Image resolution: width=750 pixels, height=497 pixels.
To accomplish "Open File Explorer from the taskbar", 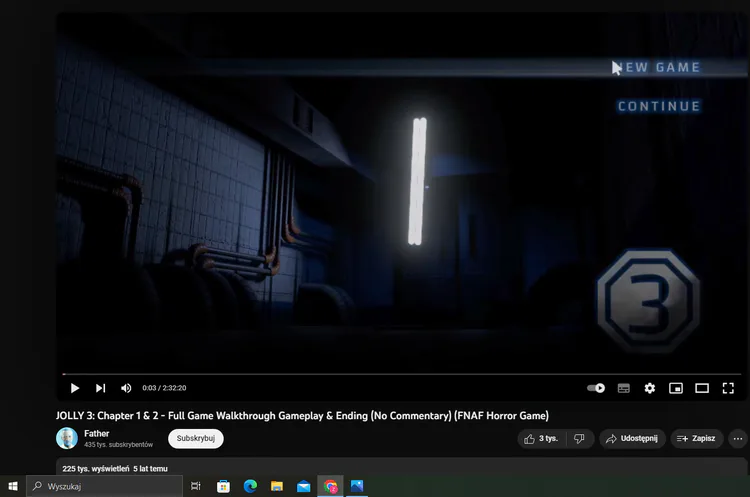I will pos(277,486).
